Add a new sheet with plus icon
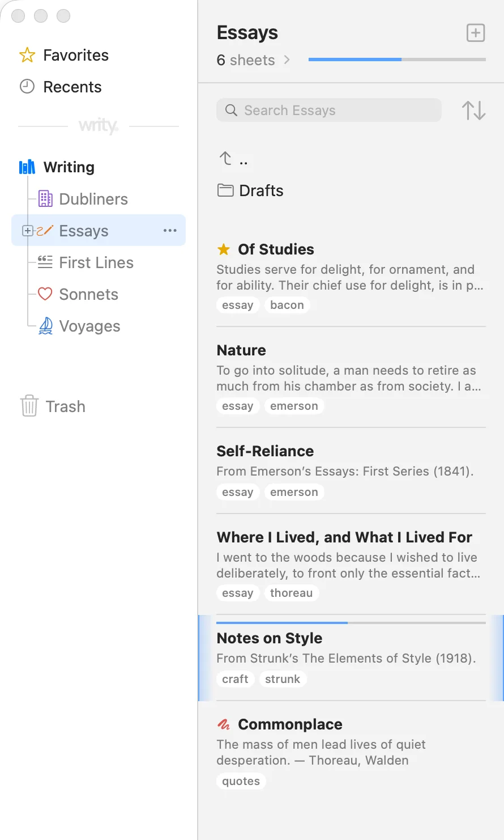The height and width of the screenshot is (840, 504). [476, 33]
